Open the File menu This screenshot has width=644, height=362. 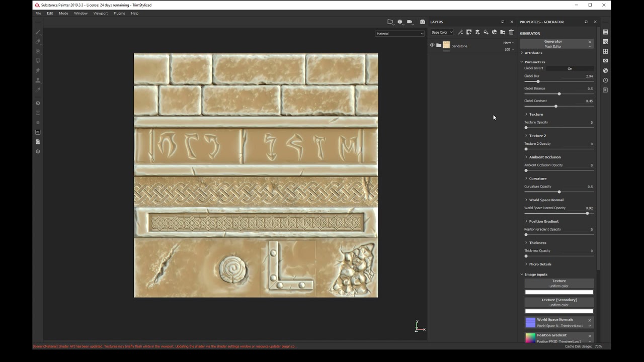38,13
